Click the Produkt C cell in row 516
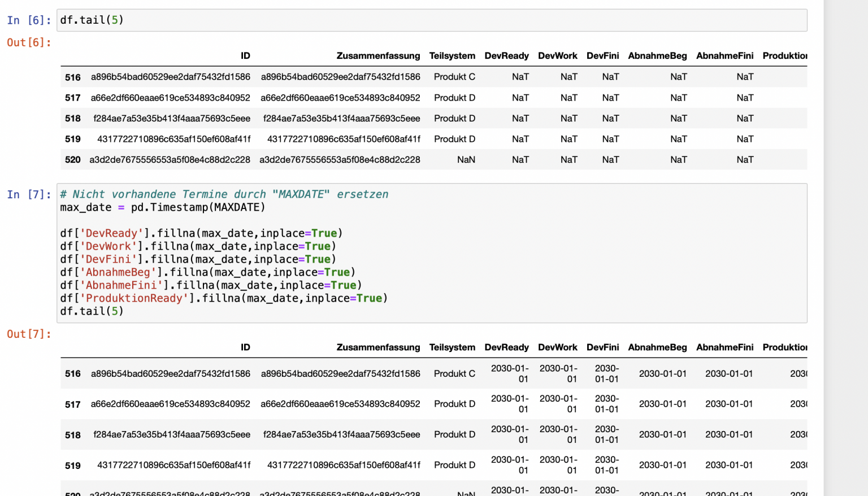The width and height of the screenshot is (868, 496). pos(455,76)
